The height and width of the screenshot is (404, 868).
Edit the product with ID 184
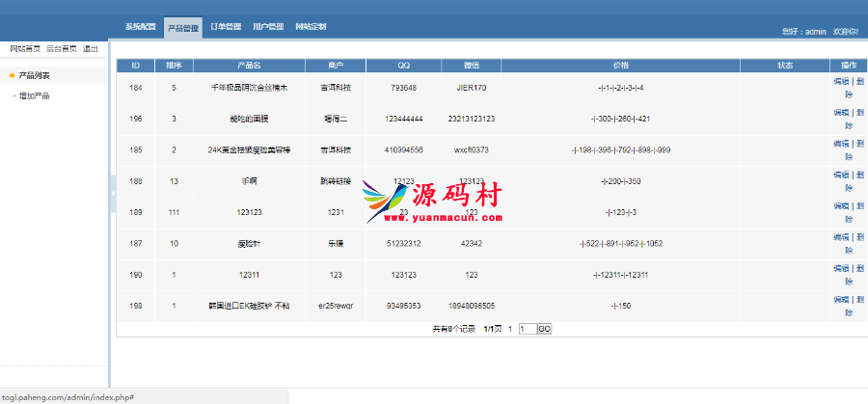(x=841, y=82)
